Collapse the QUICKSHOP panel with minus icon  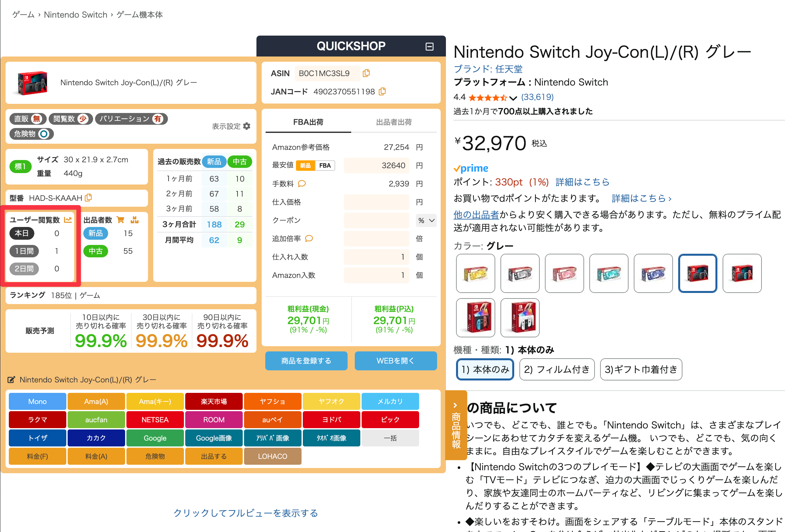pyautogui.click(x=429, y=46)
